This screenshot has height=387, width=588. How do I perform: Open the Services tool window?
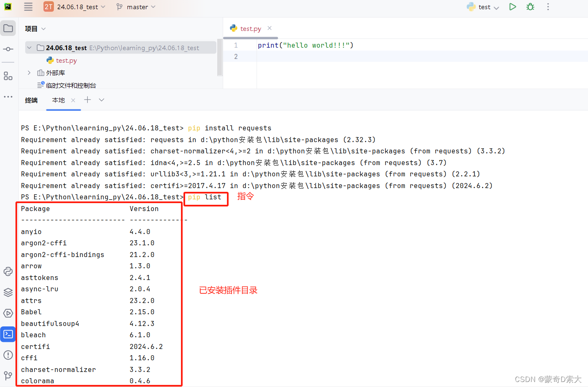tap(8, 313)
